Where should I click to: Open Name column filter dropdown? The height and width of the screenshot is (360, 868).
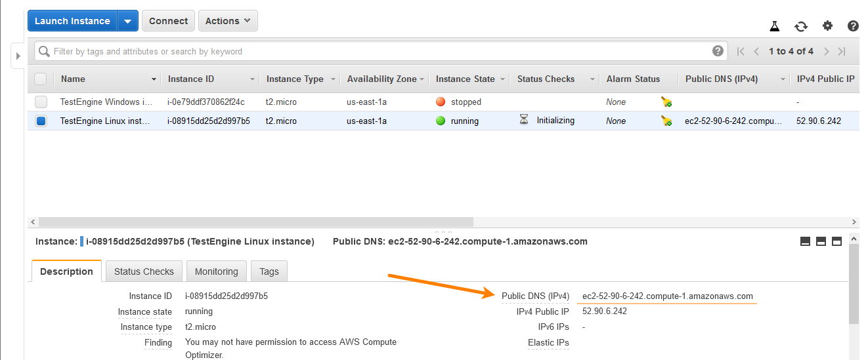154,79
